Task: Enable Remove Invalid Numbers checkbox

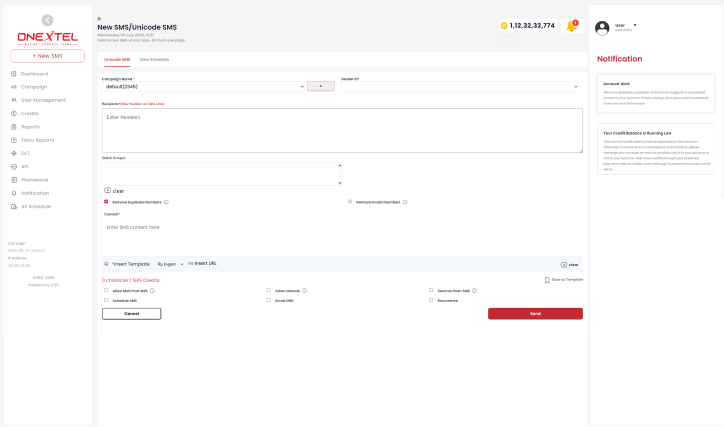Action: click(x=350, y=201)
